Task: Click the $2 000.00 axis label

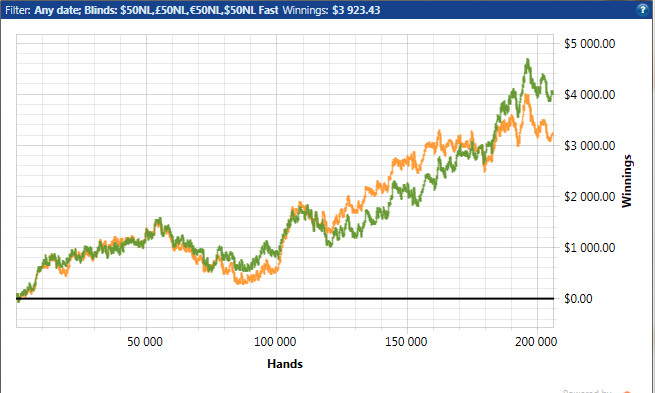Action: coord(589,197)
